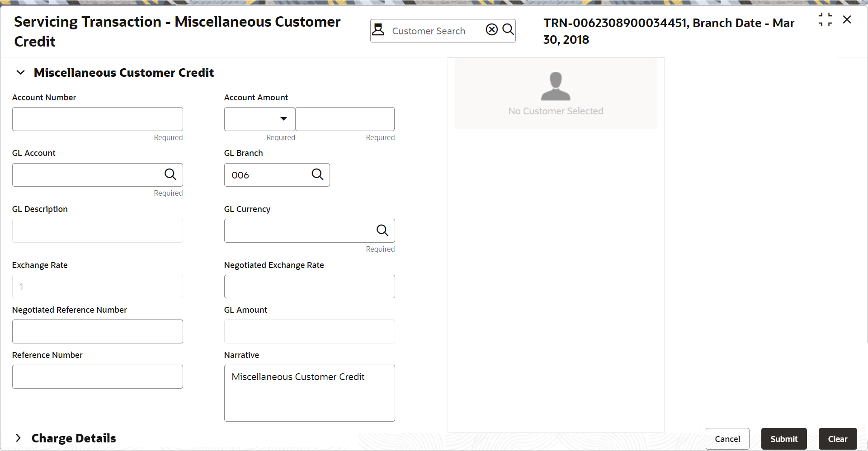Clear the Customer Search field with X icon
This screenshot has height=451, width=868.
pos(491,30)
